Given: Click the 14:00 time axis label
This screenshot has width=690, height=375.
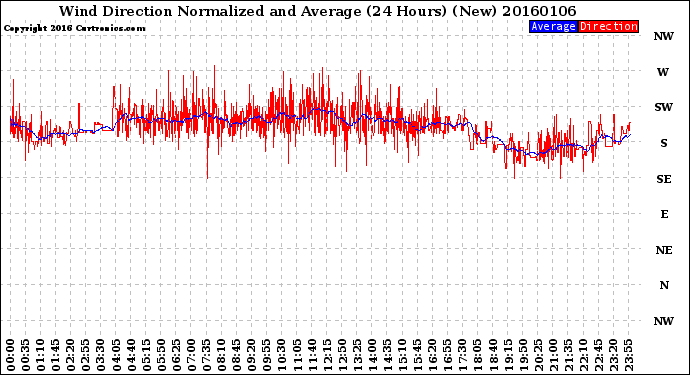Looking at the screenshot, I should click(x=372, y=355).
